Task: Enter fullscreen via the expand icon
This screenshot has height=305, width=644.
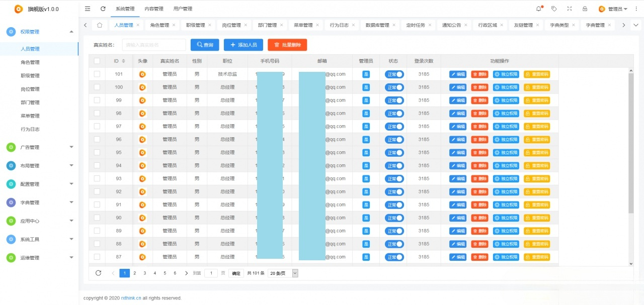Action: point(570,8)
